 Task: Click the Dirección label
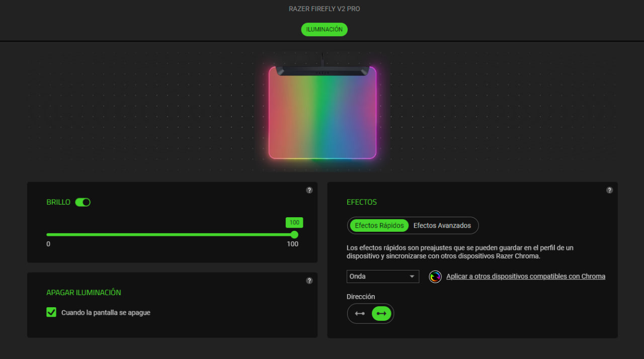tap(361, 297)
